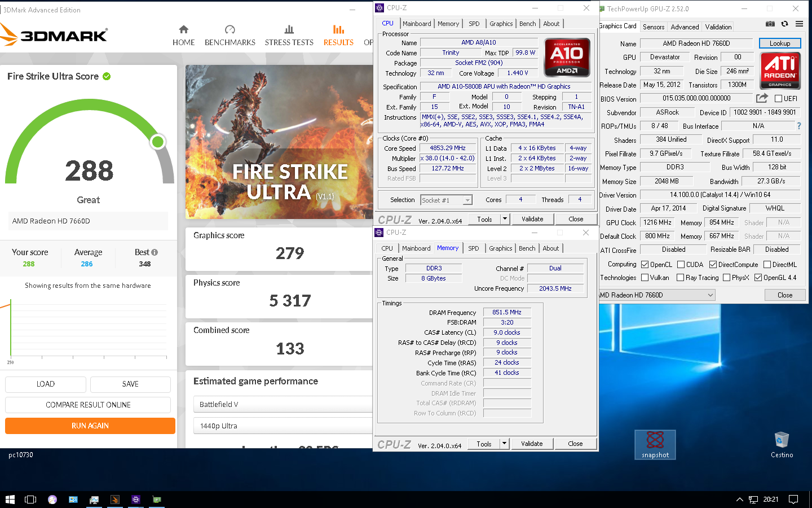
Task: Click the taskbar clock showing 20:21
Action: [771, 499]
